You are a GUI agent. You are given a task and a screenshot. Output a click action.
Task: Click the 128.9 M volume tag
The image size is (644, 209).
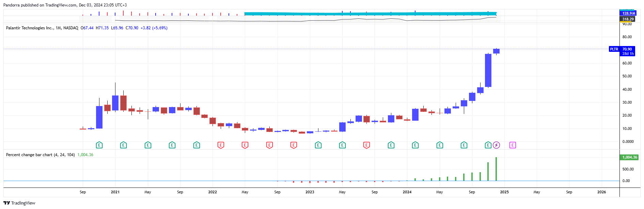(627, 13)
